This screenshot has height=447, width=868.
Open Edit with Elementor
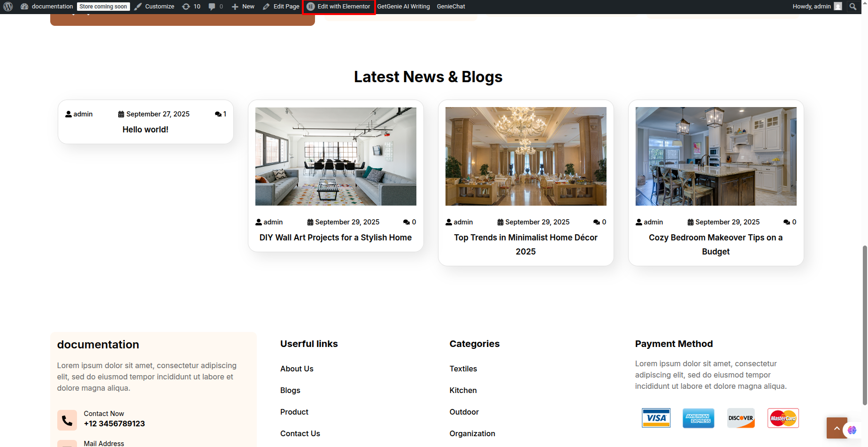[x=339, y=7]
